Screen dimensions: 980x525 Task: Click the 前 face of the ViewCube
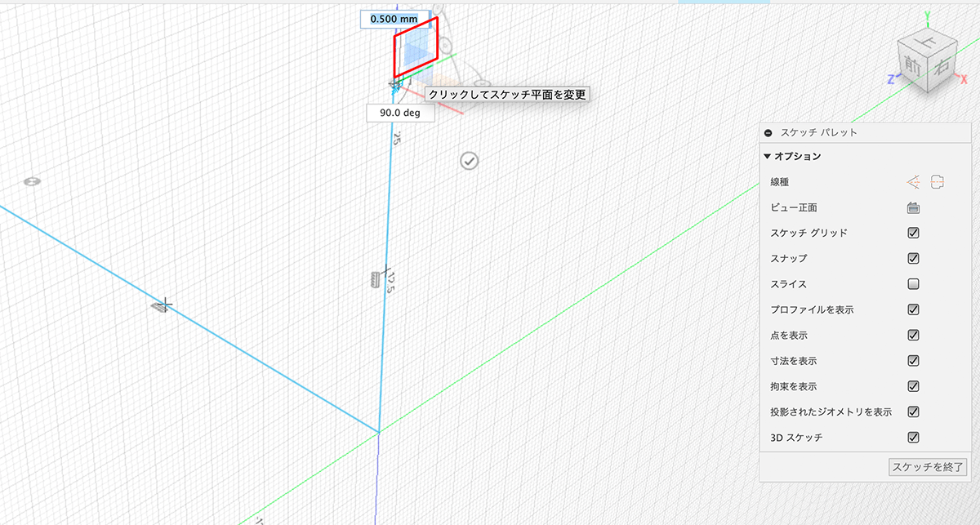pos(912,65)
